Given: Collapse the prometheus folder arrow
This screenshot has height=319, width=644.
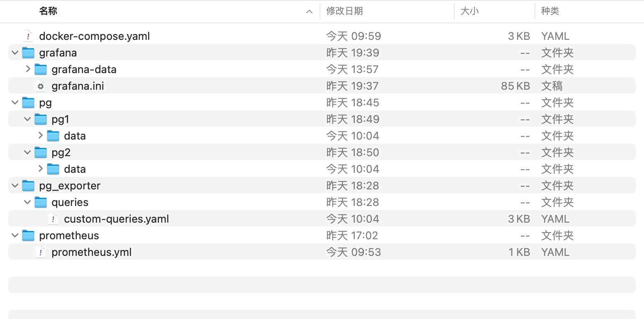Looking at the screenshot, I should (15, 236).
